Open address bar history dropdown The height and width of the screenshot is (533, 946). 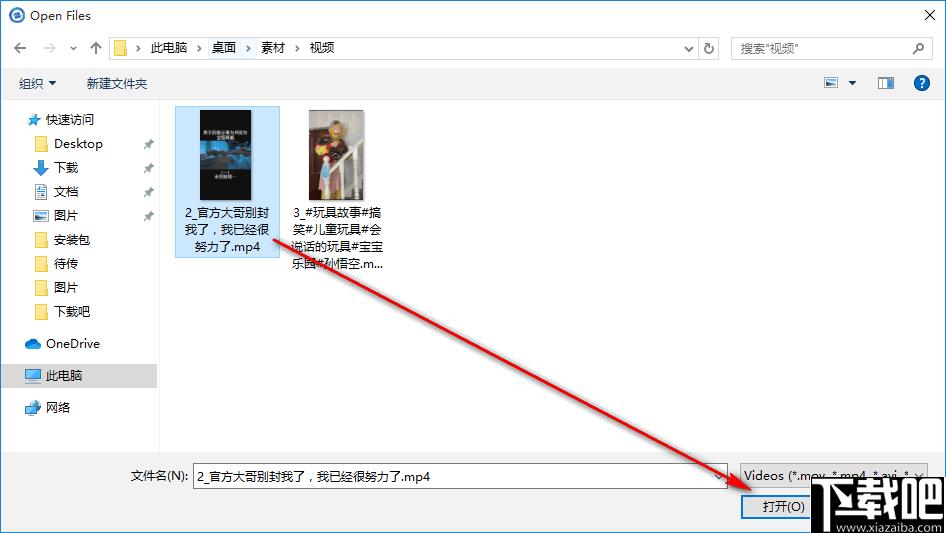(688, 48)
